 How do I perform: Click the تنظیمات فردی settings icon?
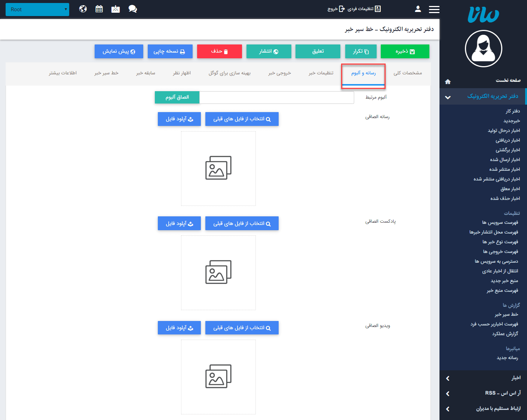(378, 8)
